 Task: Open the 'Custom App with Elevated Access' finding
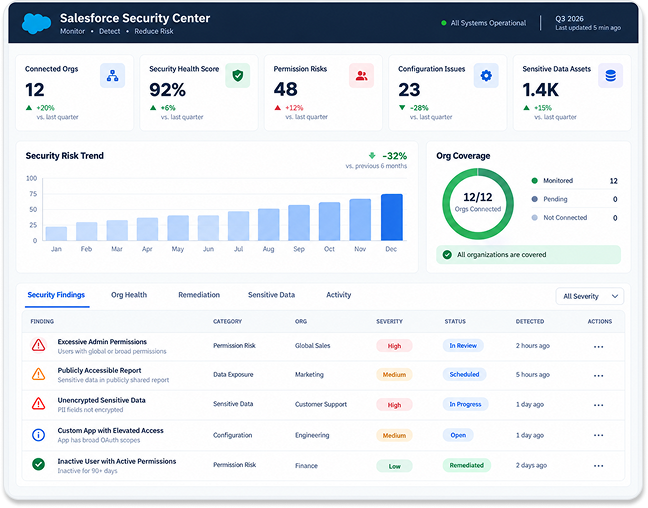110,431
